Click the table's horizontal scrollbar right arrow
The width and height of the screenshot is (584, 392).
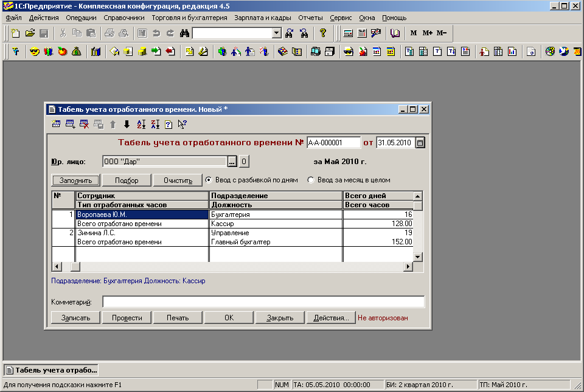409,267
